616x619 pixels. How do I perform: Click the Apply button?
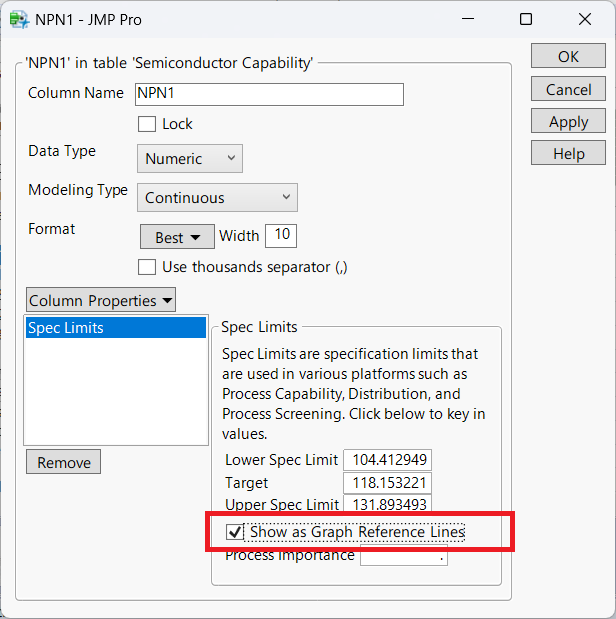pyautogui.click(x=568, y=121)
